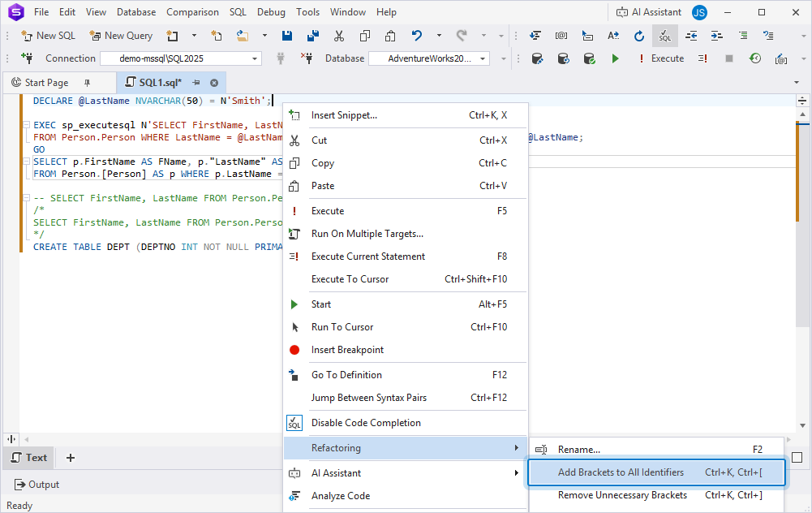
Task: Click the database with green check icon
Action: (589, 58)
